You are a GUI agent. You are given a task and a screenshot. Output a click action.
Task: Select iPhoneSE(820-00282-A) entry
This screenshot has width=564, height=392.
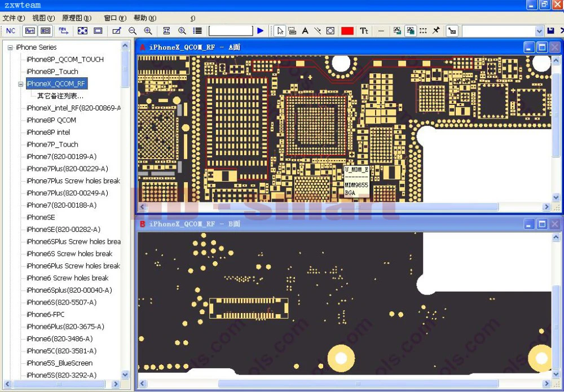click(x=63, y=230)
